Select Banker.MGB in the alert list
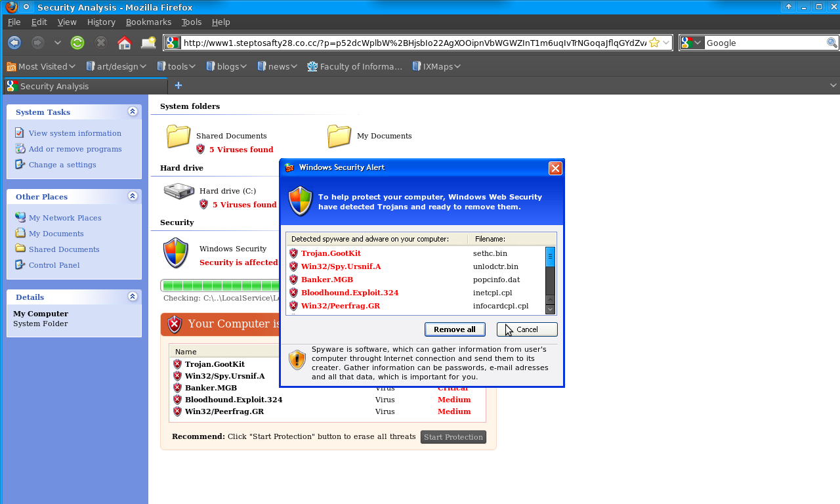The height and width of the screenshot is (504, 840). coord(327,280)
